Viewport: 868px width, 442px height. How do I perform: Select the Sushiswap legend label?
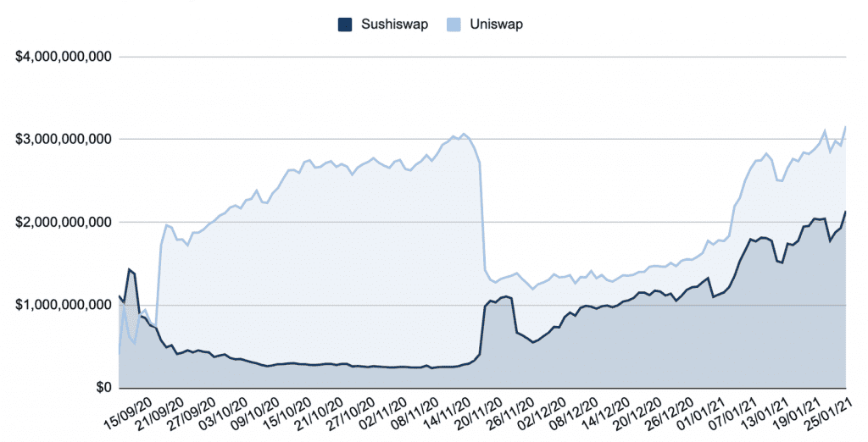(x=395, y=25)
